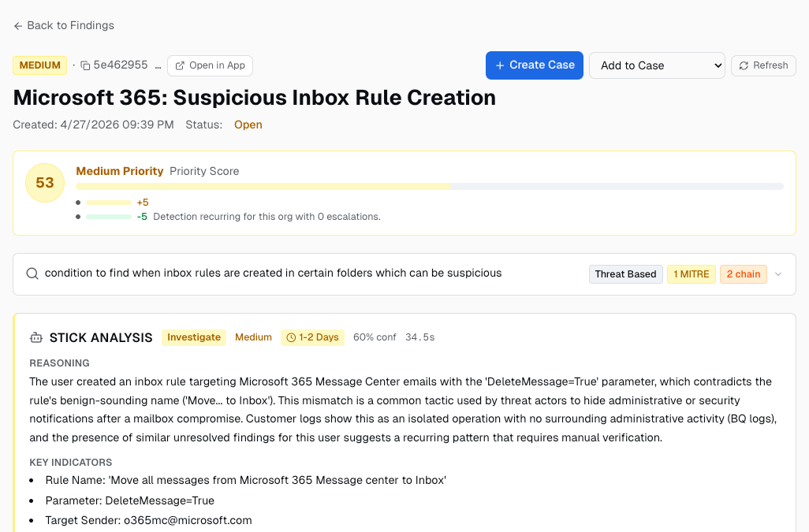Image resolution: width=809 pixels, height=532 pixels.
Task: Click the Open status label
Action: (x=248, y=125)
